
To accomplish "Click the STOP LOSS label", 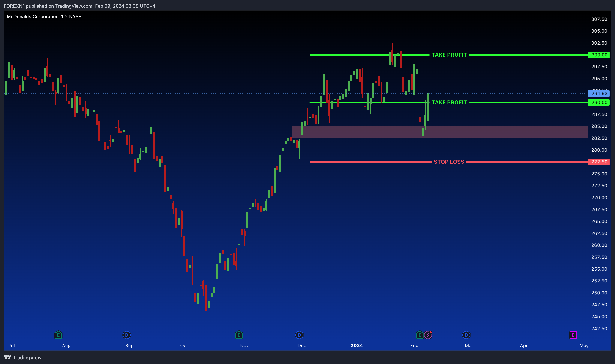I will pos(449,162).
